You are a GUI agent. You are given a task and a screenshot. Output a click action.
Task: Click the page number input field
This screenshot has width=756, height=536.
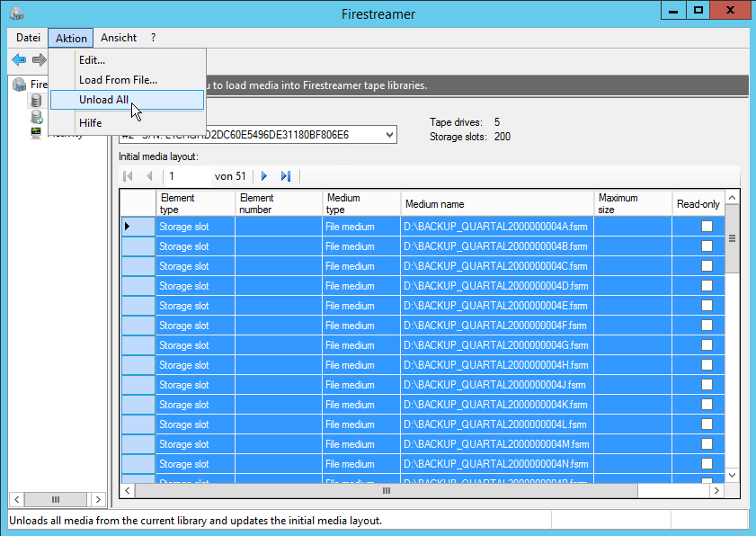point(186,176)
